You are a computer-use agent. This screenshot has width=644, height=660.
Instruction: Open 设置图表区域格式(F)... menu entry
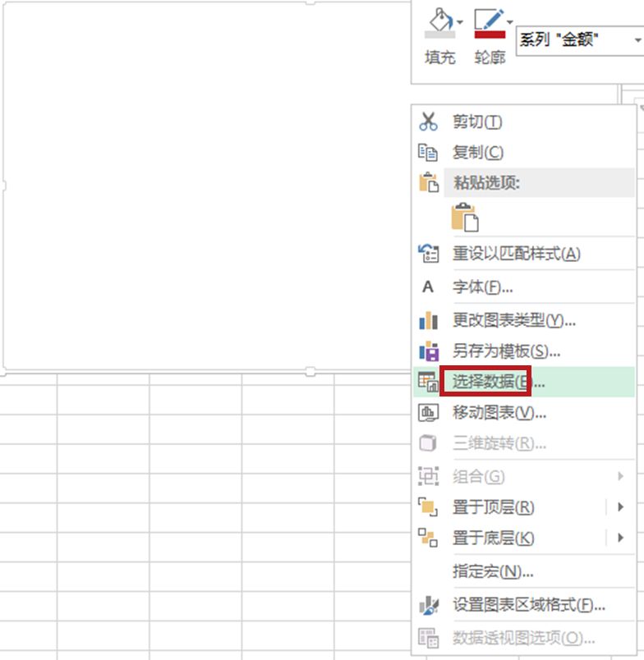click(524, 605)
